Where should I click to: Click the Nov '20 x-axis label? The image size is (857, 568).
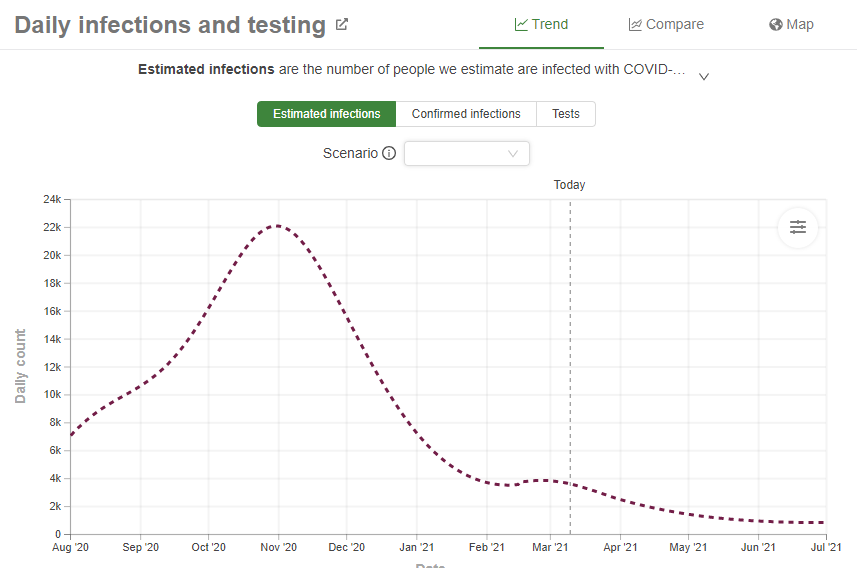pos(278,547)
